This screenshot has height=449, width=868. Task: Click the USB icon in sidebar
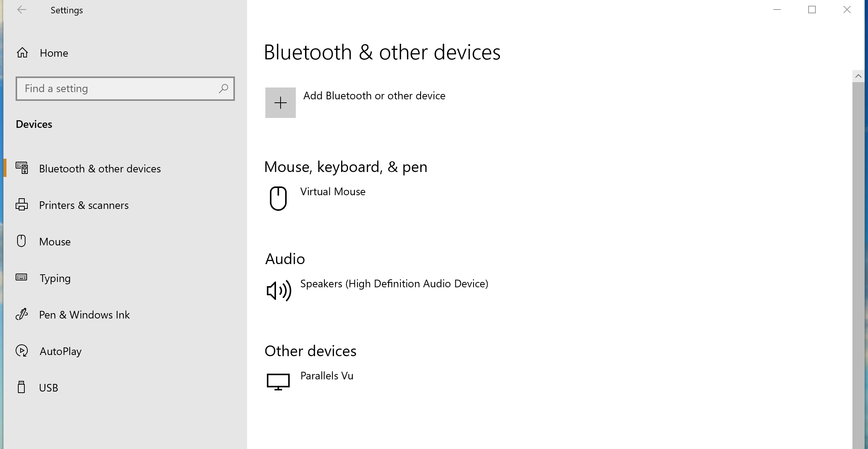pyautogui.click(x=22, y=387)
